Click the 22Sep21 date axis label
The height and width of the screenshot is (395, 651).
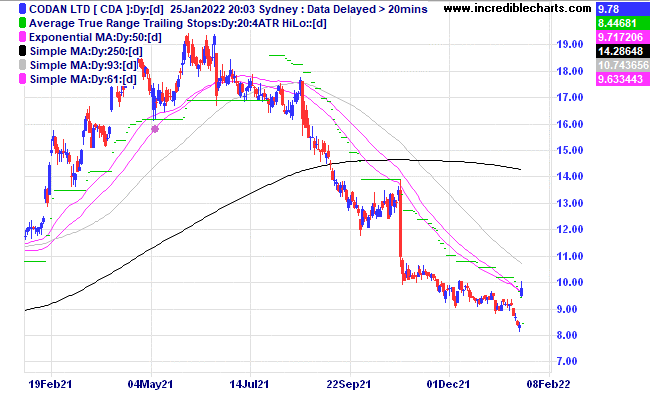click(x=348, y=384)
